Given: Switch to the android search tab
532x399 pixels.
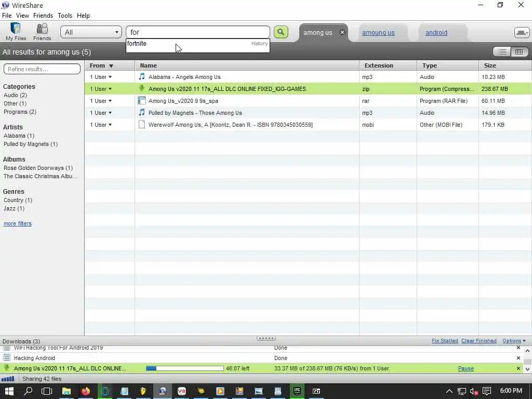Looking at the screenshot, I should 436,33.
